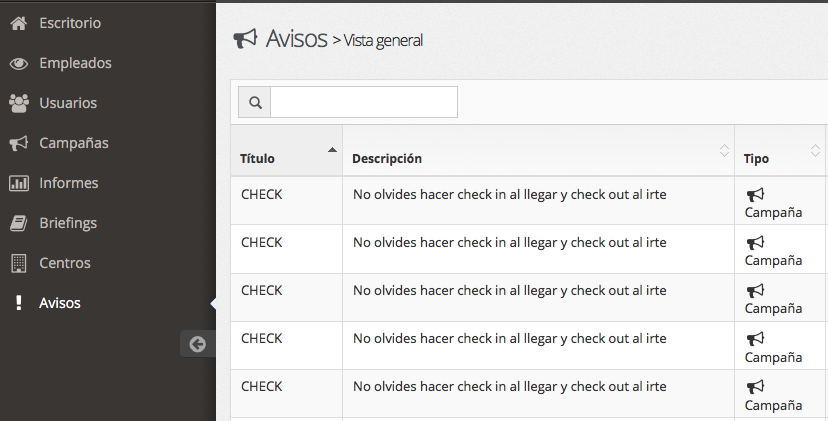Image resolution: width=828 pixels, height=421 pixels.
Task: Sort table by Título column arrow
Action: click(x=332, y=150)
